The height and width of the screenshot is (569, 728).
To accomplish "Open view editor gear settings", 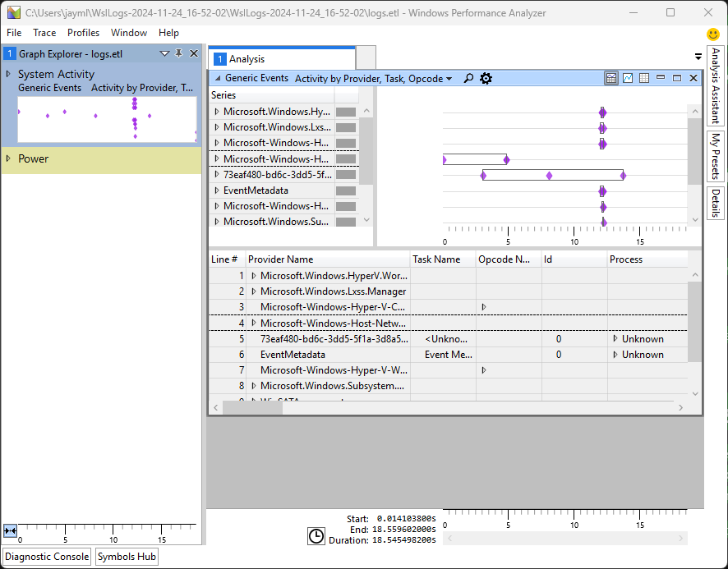I will click(x=486, y=79).
